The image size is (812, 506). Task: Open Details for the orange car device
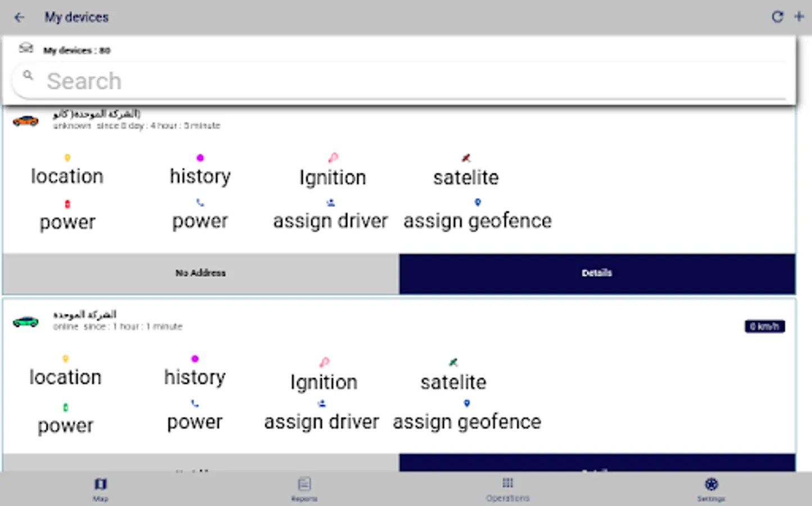[x=597, y=273]
